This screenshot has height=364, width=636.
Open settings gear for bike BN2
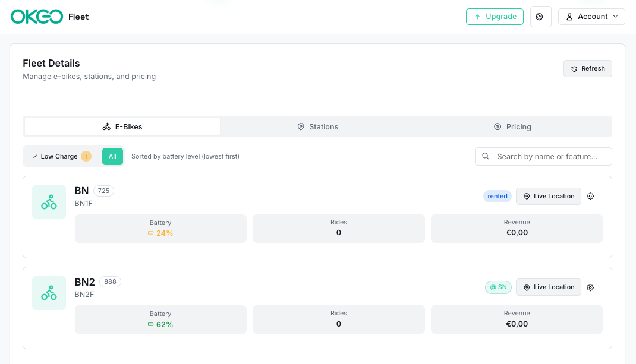click(x=590, y=287)
